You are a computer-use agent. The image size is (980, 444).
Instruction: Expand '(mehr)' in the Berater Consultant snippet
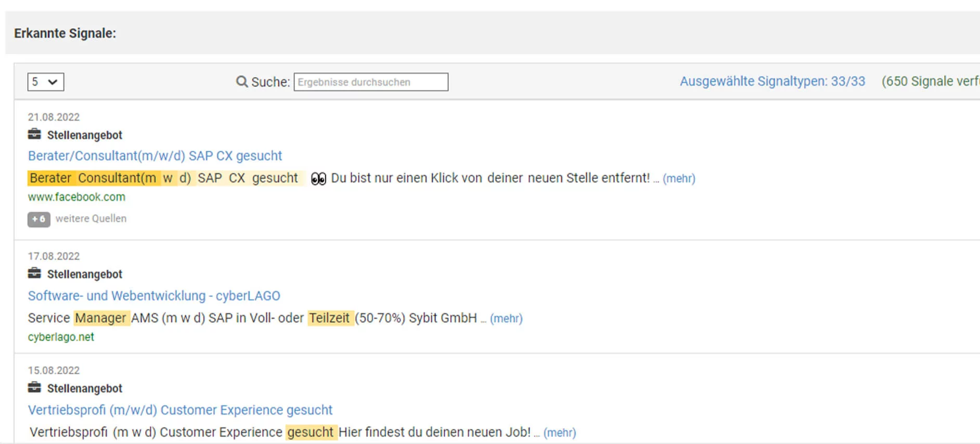679,179
